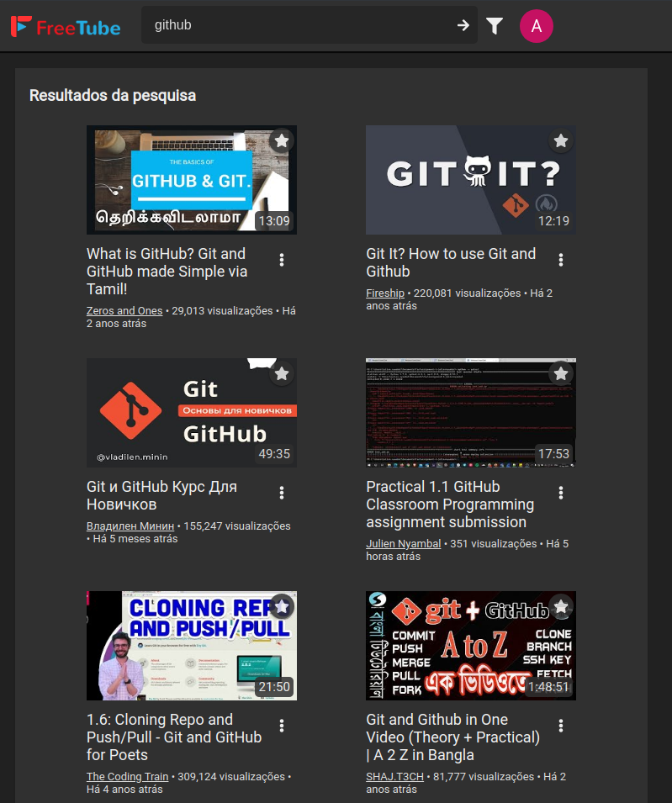Visit The Coding Train channel
Image resolution: width=672 pixels, height=803 pixels.
(128, 777)
